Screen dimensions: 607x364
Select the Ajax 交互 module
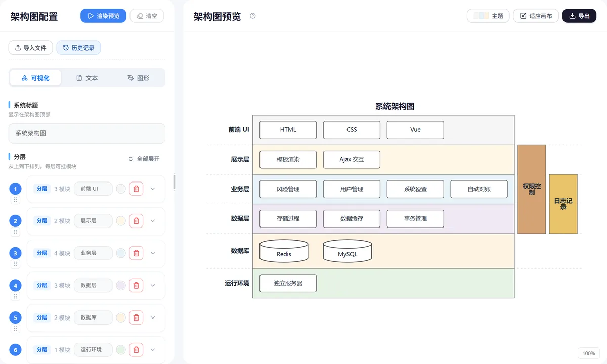(x=352, y=159)
